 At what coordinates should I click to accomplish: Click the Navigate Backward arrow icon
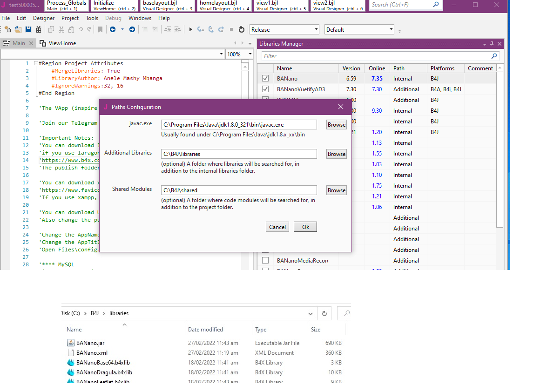point(113,29)
